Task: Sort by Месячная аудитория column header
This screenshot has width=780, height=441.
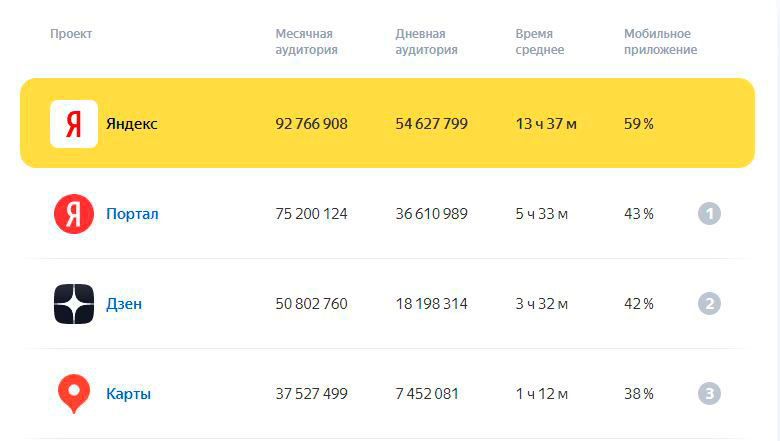Action: 306,42
